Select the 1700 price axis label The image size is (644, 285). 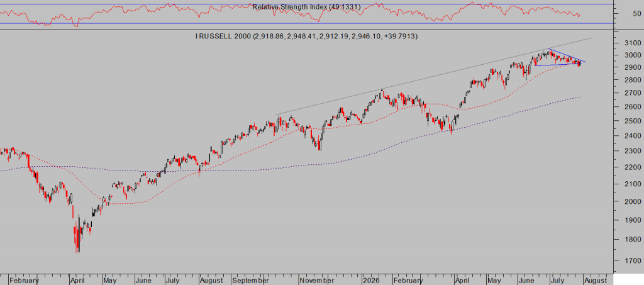(633, 260)
